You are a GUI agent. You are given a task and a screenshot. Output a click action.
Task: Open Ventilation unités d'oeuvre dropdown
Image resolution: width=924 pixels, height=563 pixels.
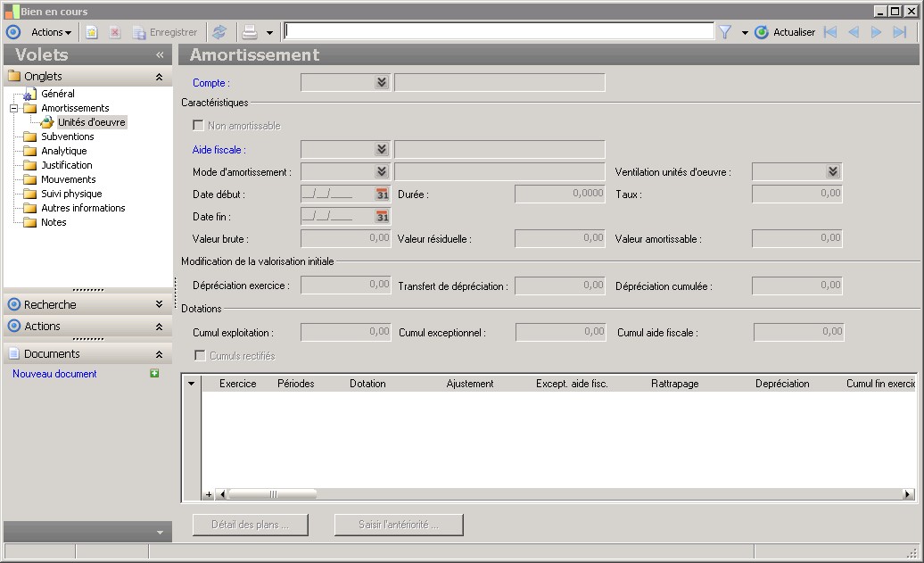(833, 171)
